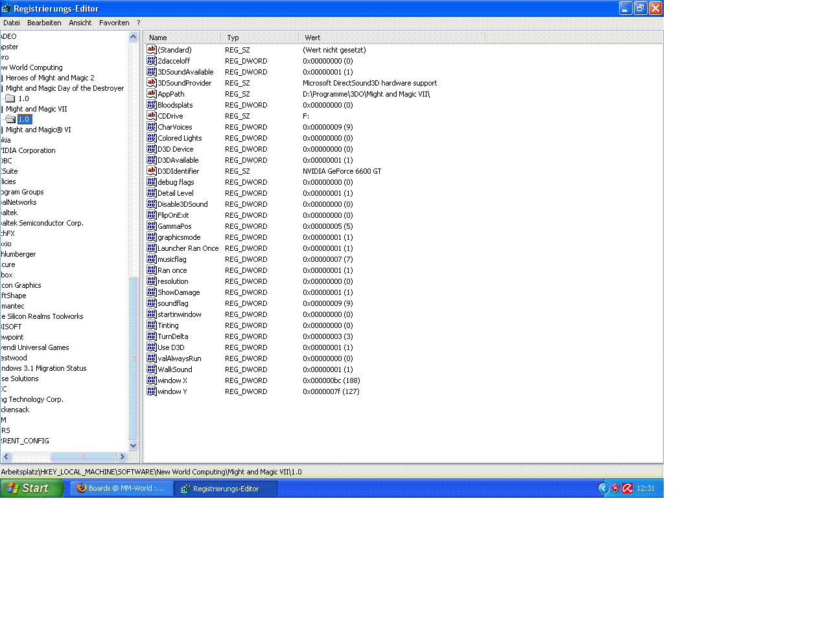This screenshot has height=630, width=840.
Task: Click the folder icon under Day of the Destroyer
Action: 10,99
